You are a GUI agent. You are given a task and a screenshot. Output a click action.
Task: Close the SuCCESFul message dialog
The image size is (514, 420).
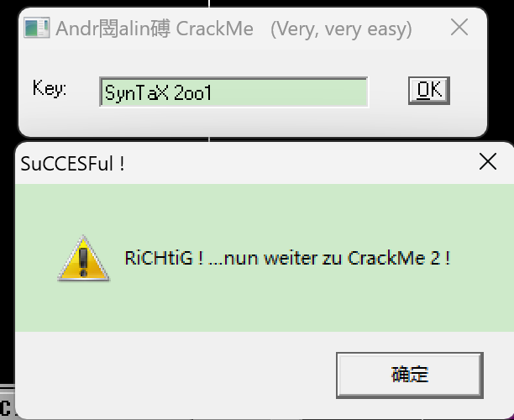click(x=488, y=161)
